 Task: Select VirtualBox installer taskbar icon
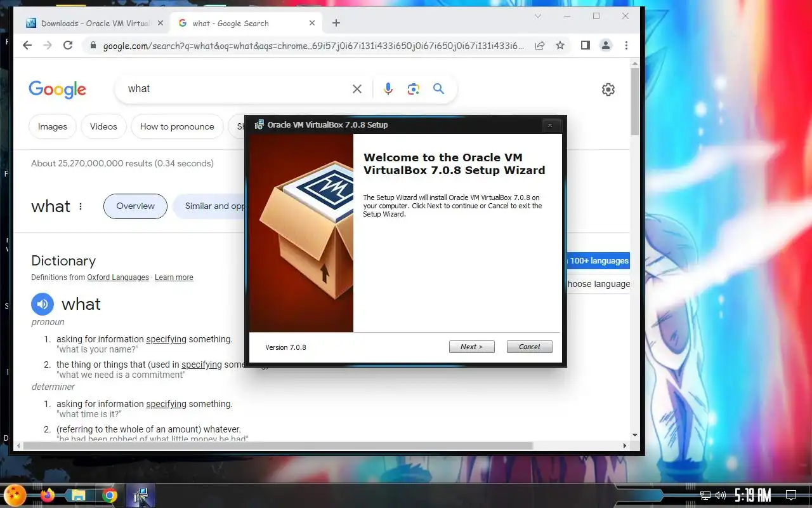click(141, 495)
